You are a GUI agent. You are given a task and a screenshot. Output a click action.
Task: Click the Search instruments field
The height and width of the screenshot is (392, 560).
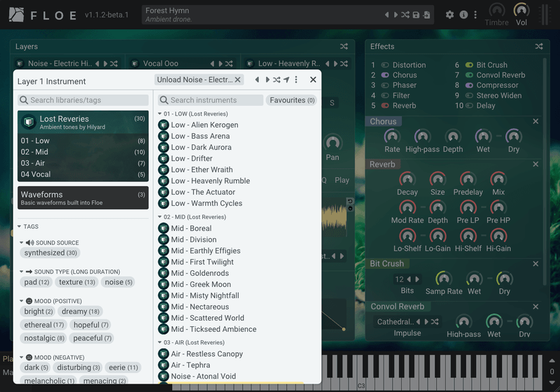(210, 100)
